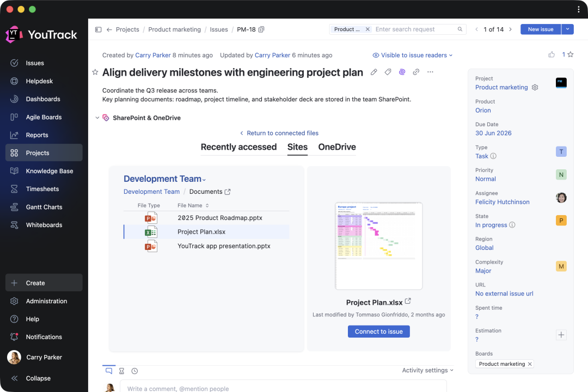Select the Sites tab
Image resolution: width=588 pixels, height=392 pixels.
pyautogui.click(x=297, y=147)
